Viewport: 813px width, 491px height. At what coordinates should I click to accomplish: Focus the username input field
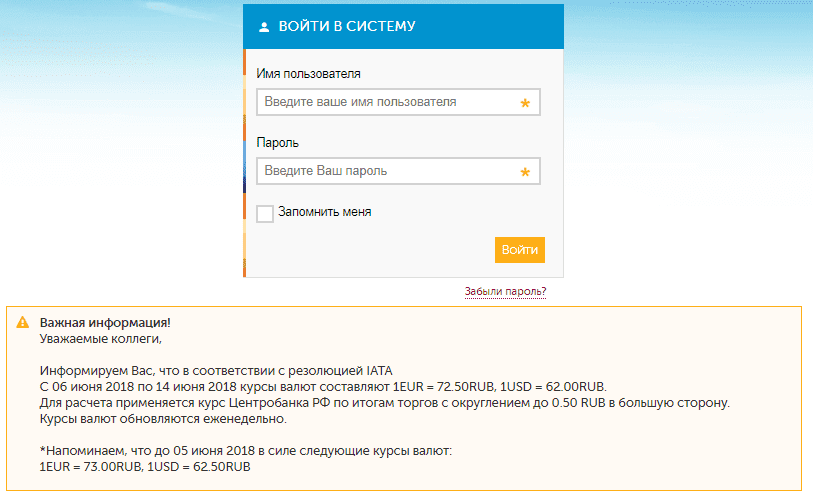click(398, 102)
